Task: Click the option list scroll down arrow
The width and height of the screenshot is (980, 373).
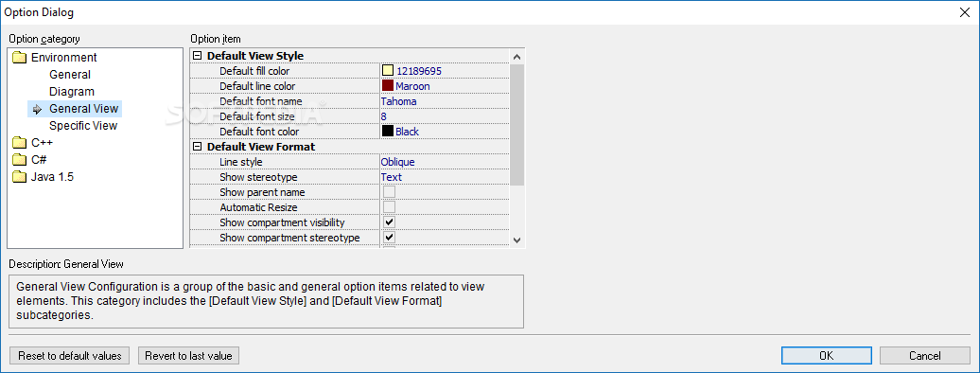Action: point(516,240)
